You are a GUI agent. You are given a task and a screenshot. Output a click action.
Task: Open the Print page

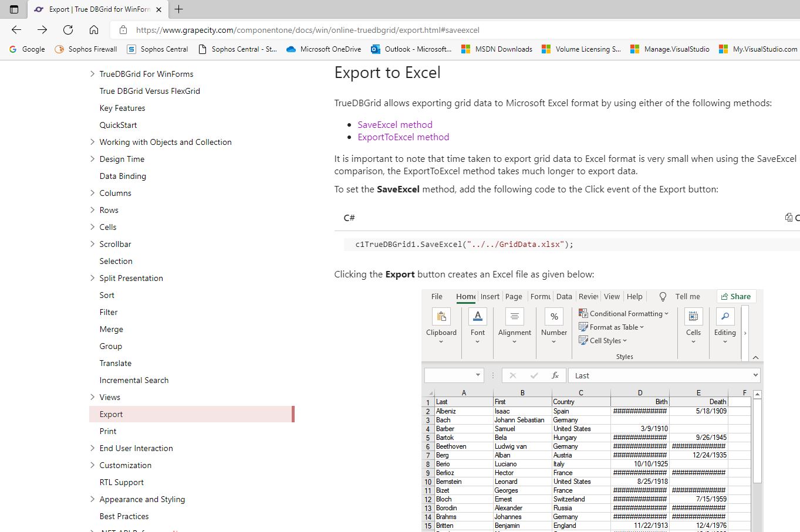click(x=108, y=431)
